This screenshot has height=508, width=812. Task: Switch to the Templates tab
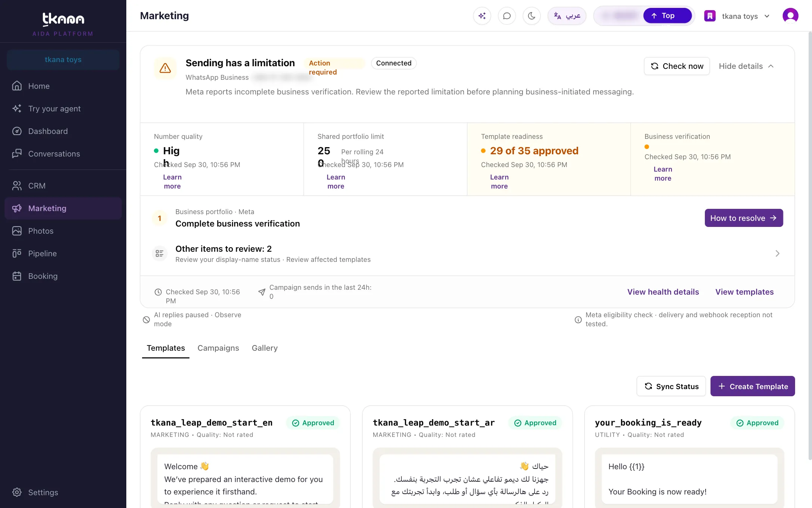pyautogui.click(x=166, y=348)
